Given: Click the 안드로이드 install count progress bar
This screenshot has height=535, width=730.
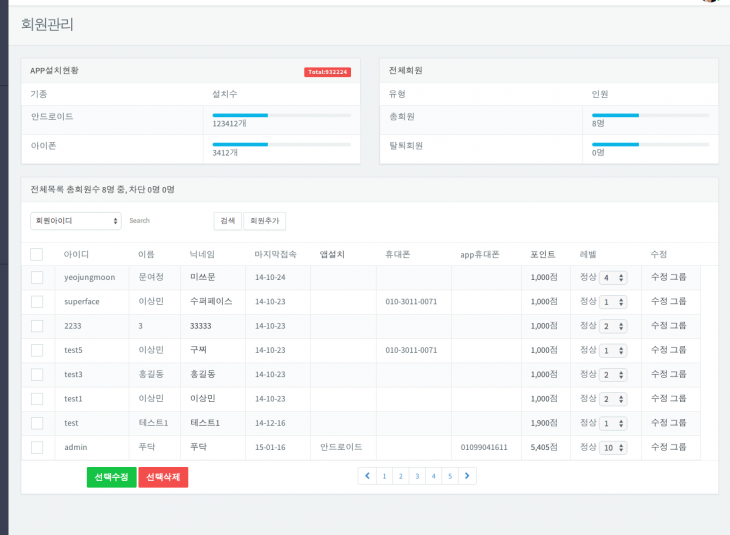Looking at the screenshot, I should (281, 115).
